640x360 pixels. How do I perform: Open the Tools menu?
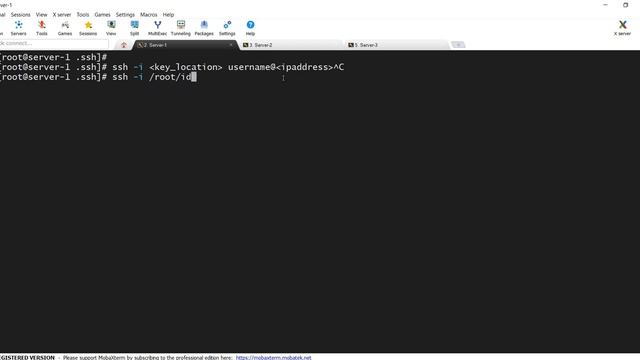83,15
